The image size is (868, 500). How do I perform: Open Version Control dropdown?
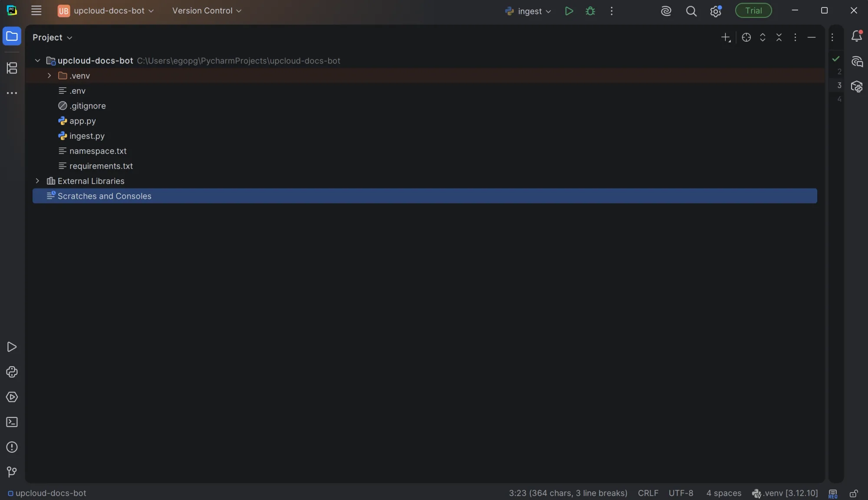click(207, 11)
